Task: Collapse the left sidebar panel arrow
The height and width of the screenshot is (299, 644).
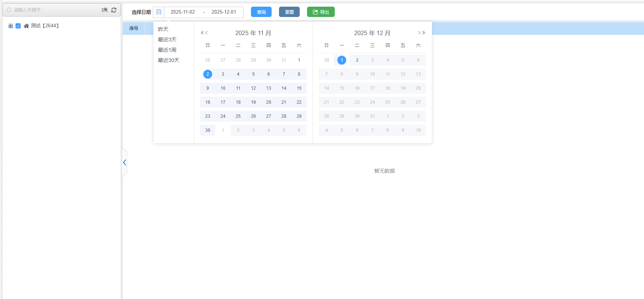Action: click(x=125, y=162)
